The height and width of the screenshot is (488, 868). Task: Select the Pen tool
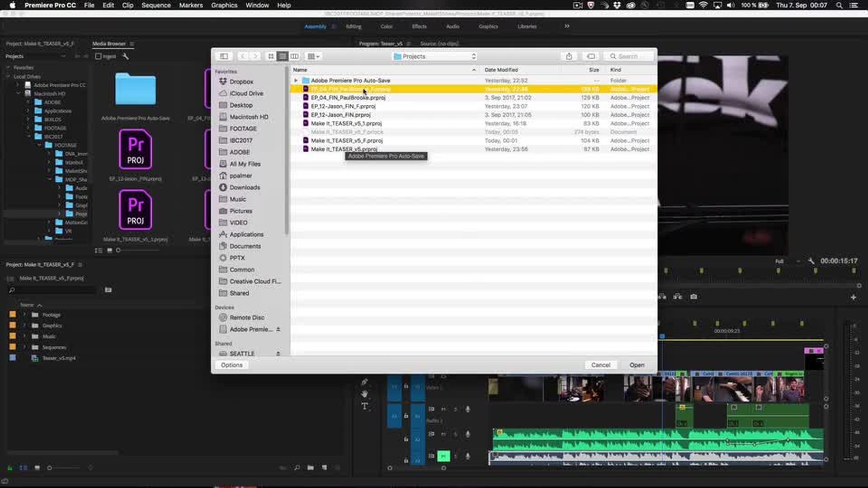[x=364, y=382]
